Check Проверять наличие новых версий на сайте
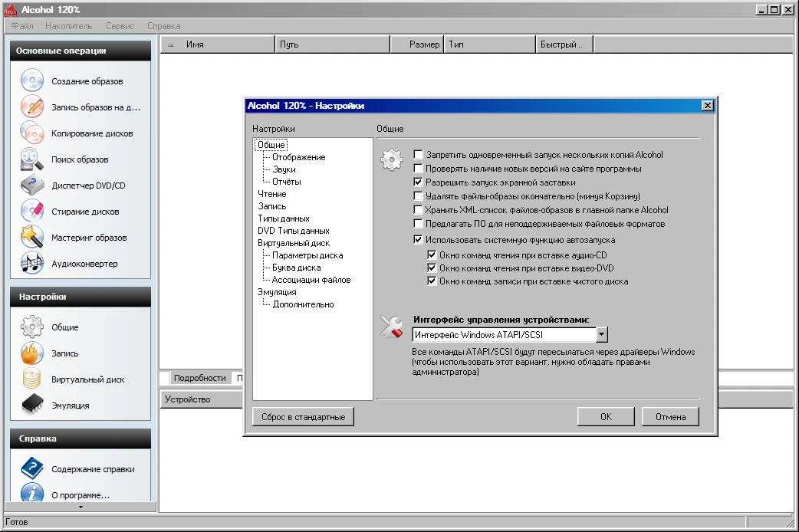This screenshot has width=799, height=532. (418, 168)
